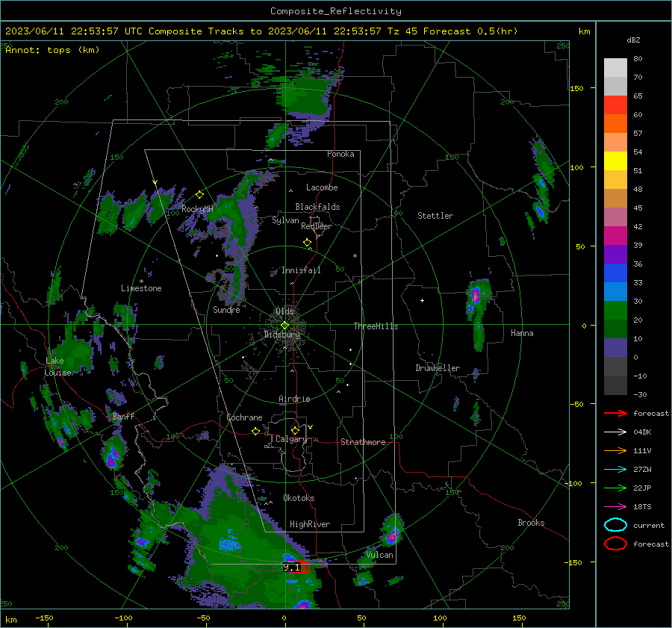This screenshot has height=628, width=672.
Task: Click the orange 111V arrow icon
Action: click(615, 450)
